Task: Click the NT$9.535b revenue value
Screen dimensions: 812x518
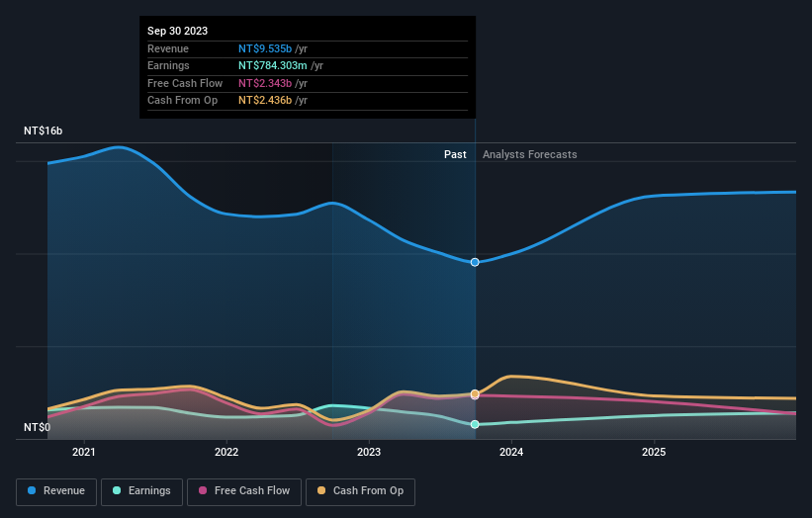Action: pos(265,48)
